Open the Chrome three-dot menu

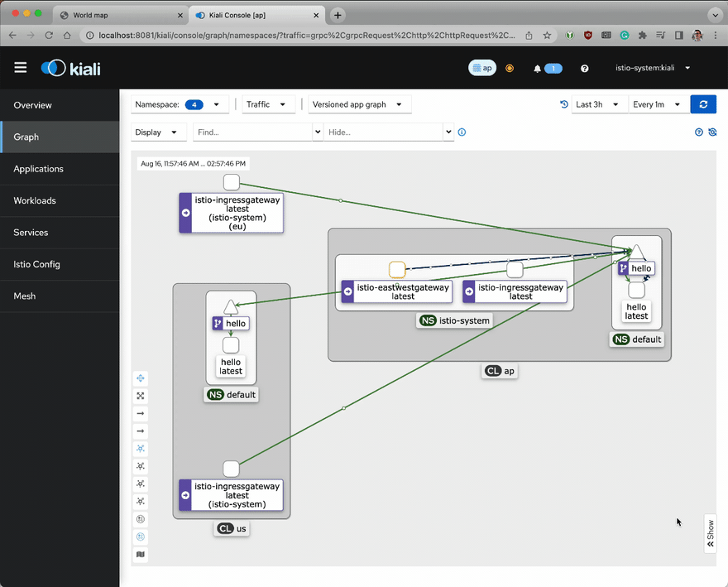[715, 36]
